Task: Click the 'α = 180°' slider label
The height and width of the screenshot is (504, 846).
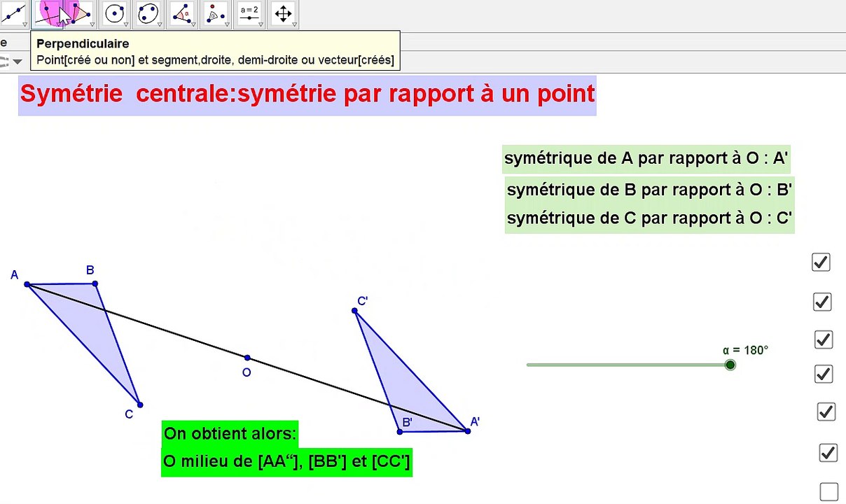Action: pyautogui.click(x=745, y=350)
